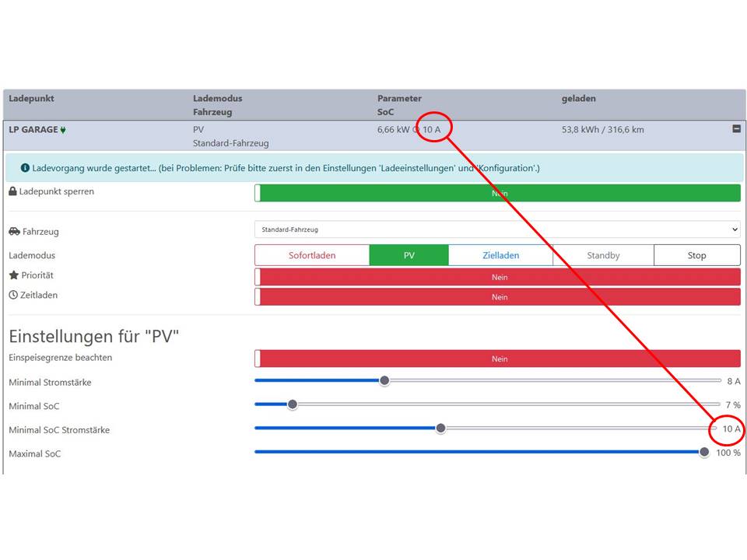Click the lock icon next to Ladepunkt sperren

pos(13,191)
